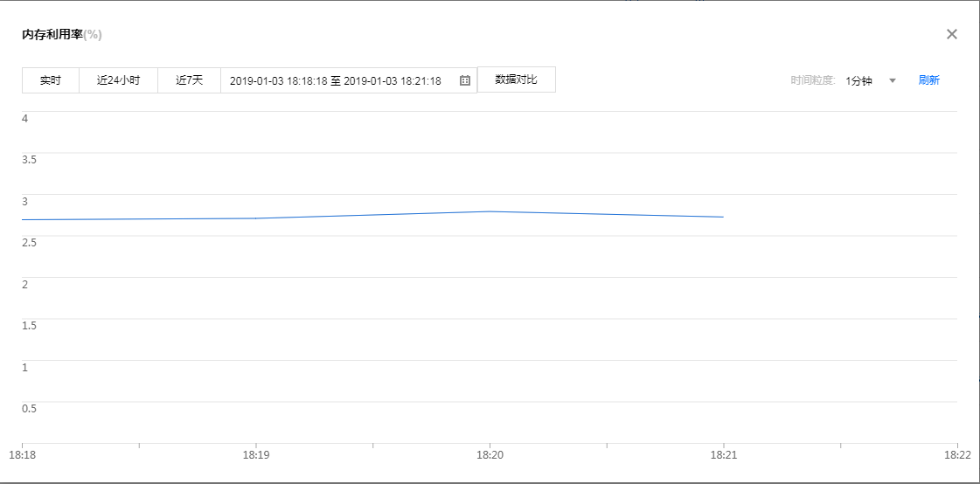Viewport: 980px width, 484px height.
Task: Click the 18:20 x-axis label
Action: (x=490, y=455)
